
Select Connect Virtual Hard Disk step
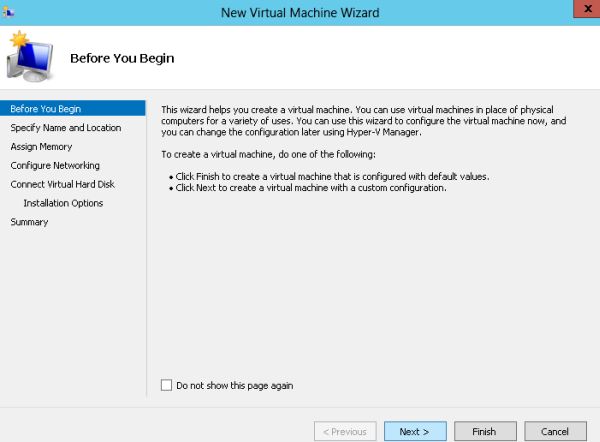click(63, 185)
